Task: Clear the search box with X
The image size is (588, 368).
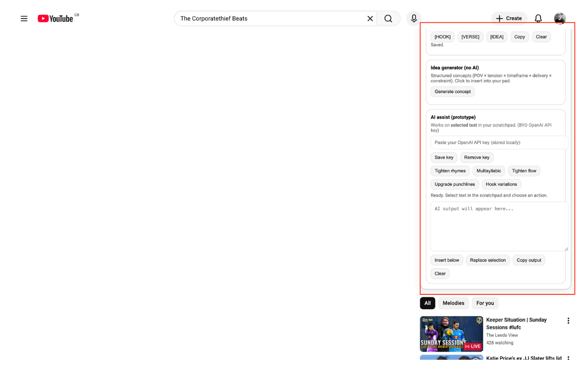Action: [x=370, y=18]
